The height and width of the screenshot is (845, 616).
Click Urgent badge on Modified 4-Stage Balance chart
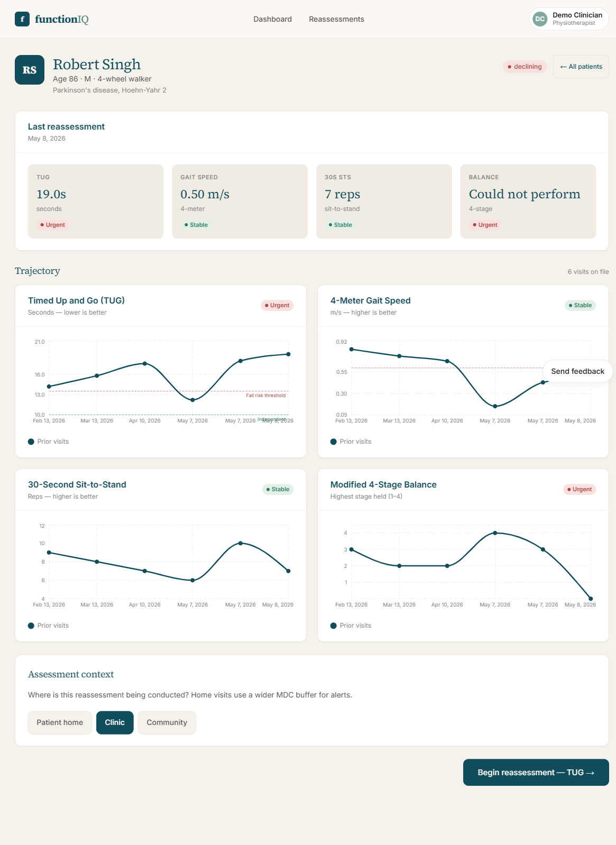tap(580, 489)
